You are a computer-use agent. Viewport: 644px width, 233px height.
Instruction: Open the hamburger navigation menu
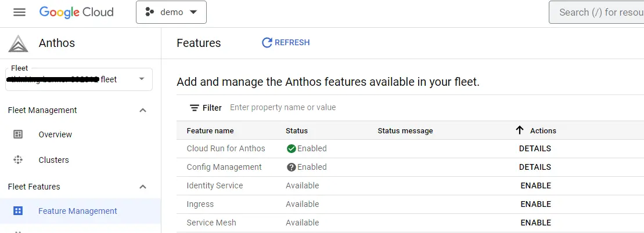[19, 12]
